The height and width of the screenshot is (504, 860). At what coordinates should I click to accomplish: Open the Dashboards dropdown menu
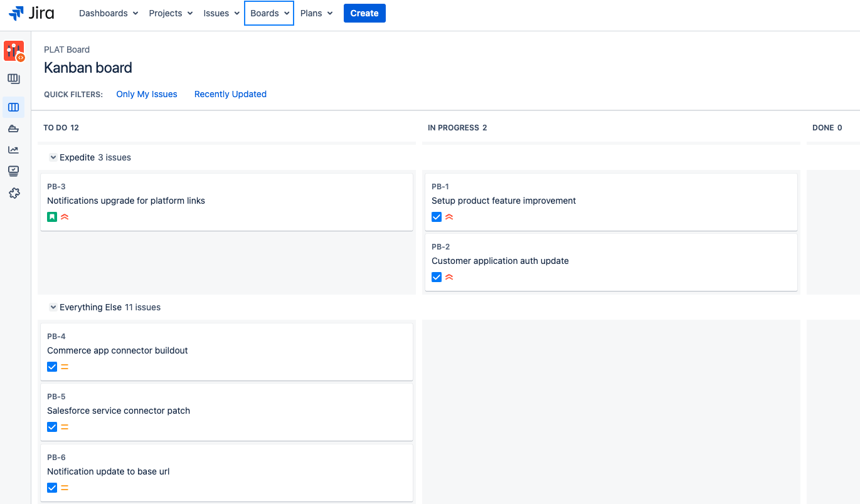[109, 13]
